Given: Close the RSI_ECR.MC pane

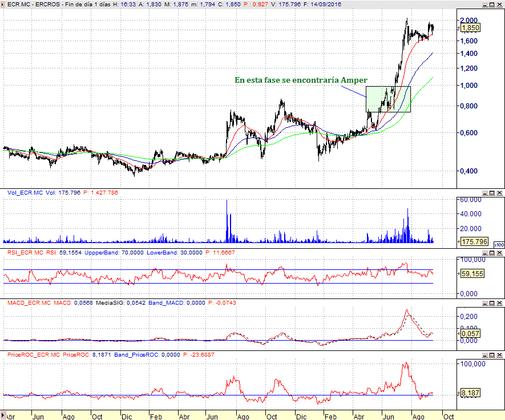Looking at the screenshot, I should click(499, 252).
